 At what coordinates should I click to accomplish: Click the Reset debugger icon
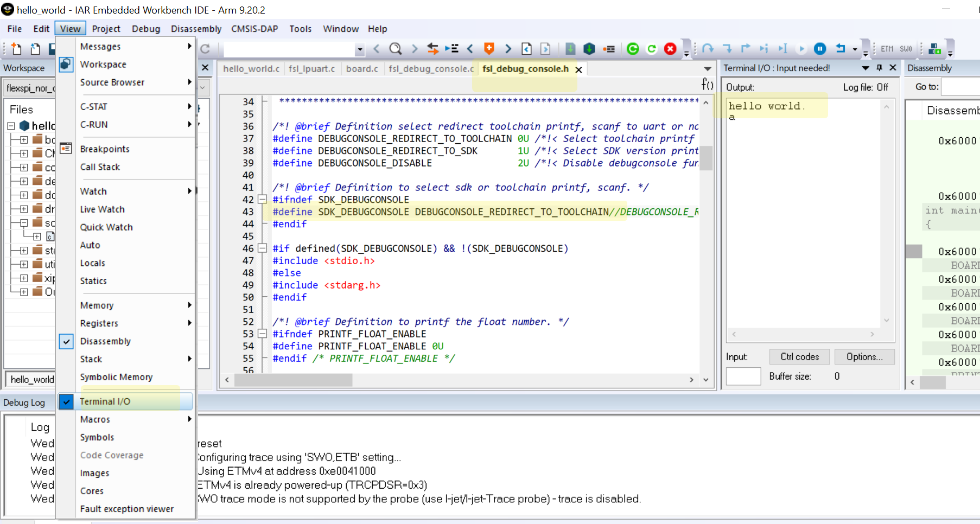click(x=841, y=49)
